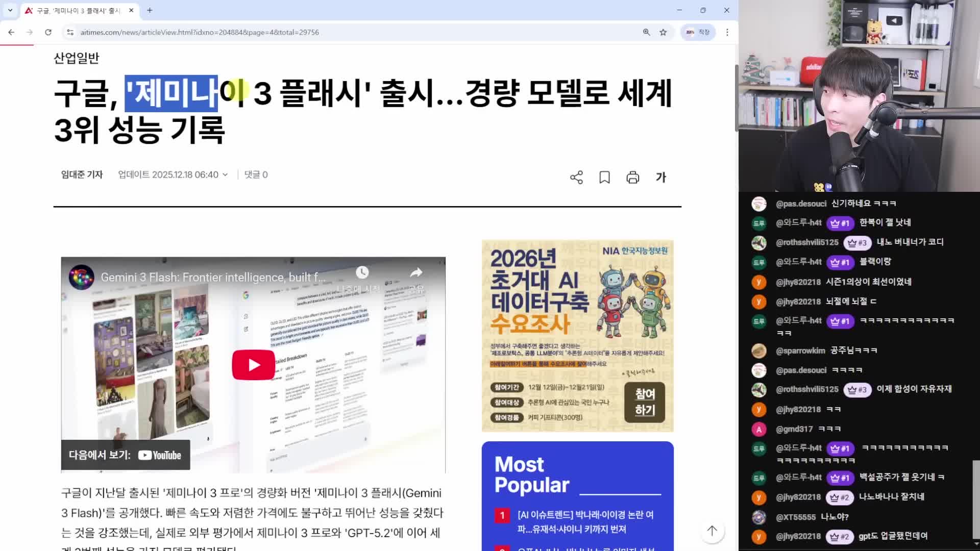The width and height of the screenshot is (980, 551).
Task: Click the watch-later clock icon on the video
Action: point(362,273)
